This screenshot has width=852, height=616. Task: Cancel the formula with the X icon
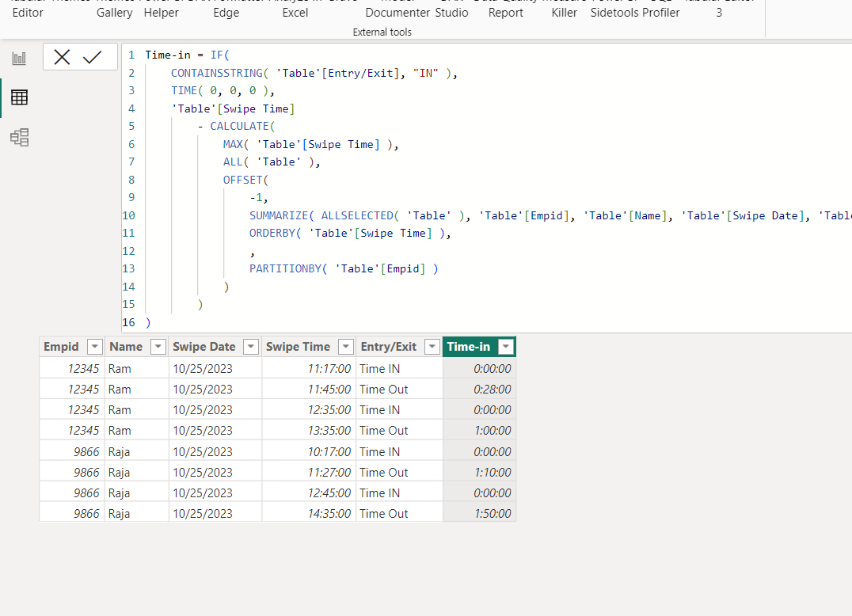(x=62, y=57)
